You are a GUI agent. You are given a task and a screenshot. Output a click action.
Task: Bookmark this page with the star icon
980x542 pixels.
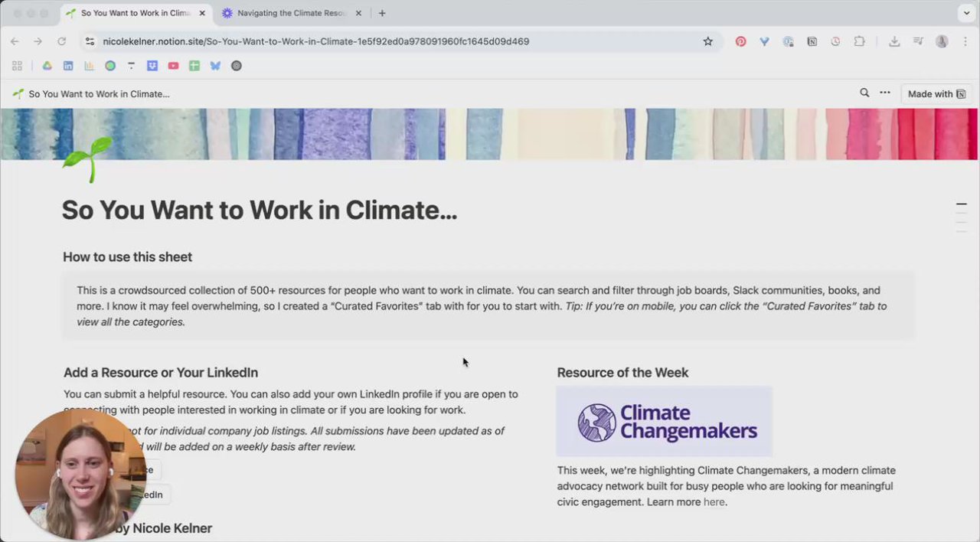pyautogui.click(x=708, y=41)
